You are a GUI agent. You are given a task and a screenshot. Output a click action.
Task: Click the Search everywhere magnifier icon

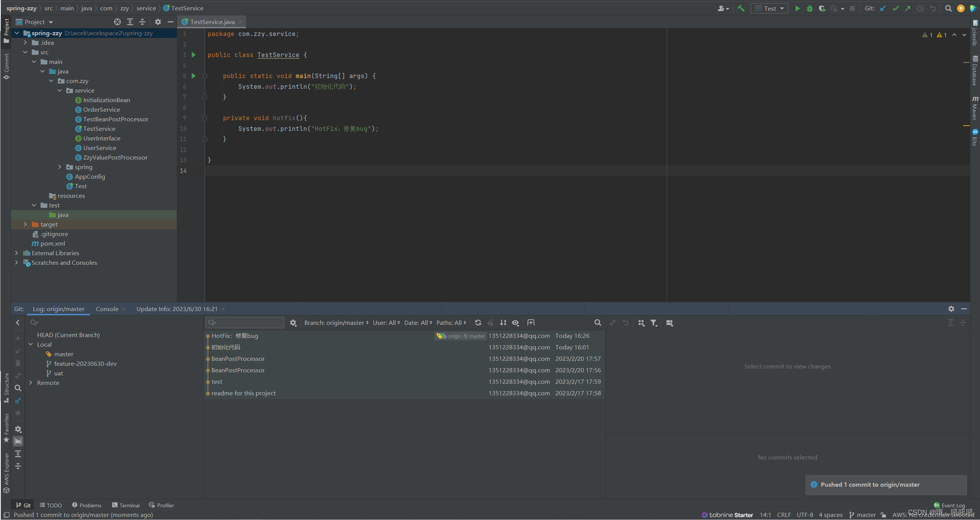948,8
